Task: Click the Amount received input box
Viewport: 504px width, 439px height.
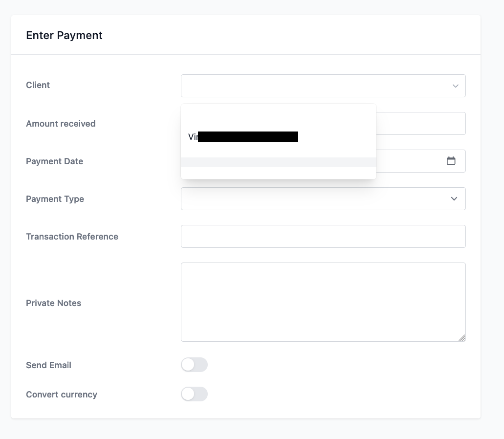Action: pyautogui.click(x=421, y=123)
